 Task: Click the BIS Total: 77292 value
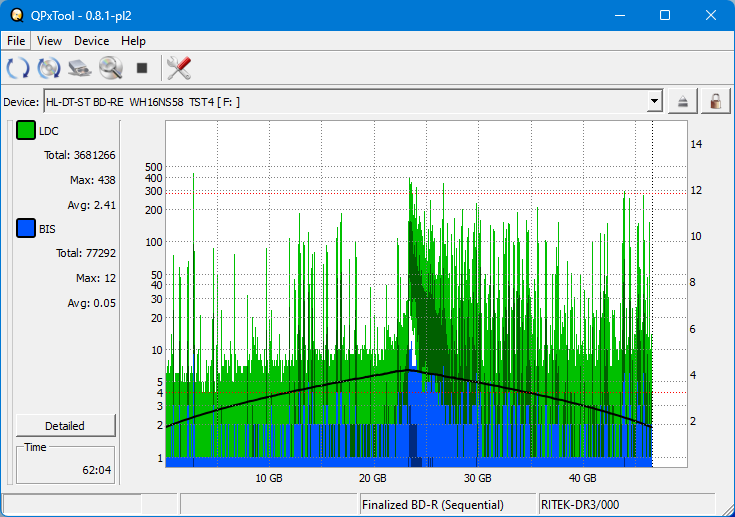[86, 253]
